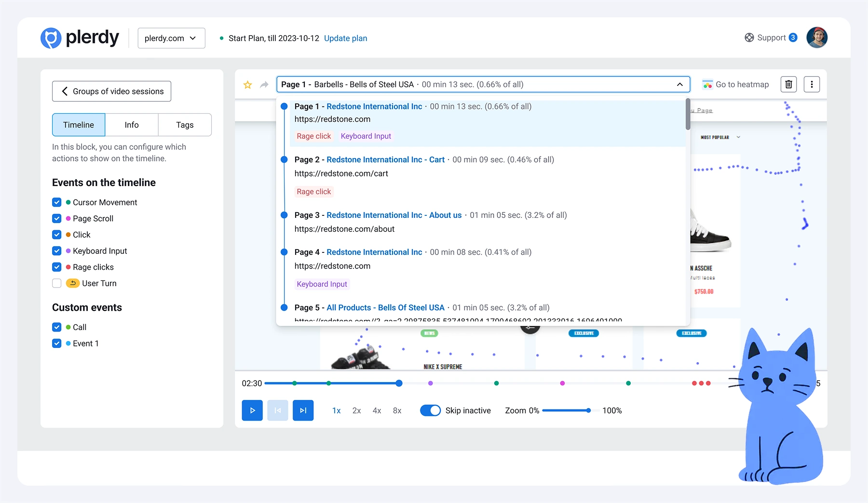The image size is (868, 503).
Task: Turn off Skip inactive toggle
Action: click(430, 410)
